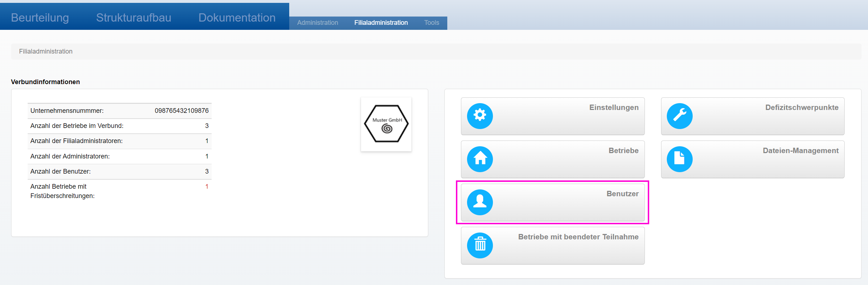Open the Betriebe tile label
This screenshot has height=285, width=868.
coord(623,151)
